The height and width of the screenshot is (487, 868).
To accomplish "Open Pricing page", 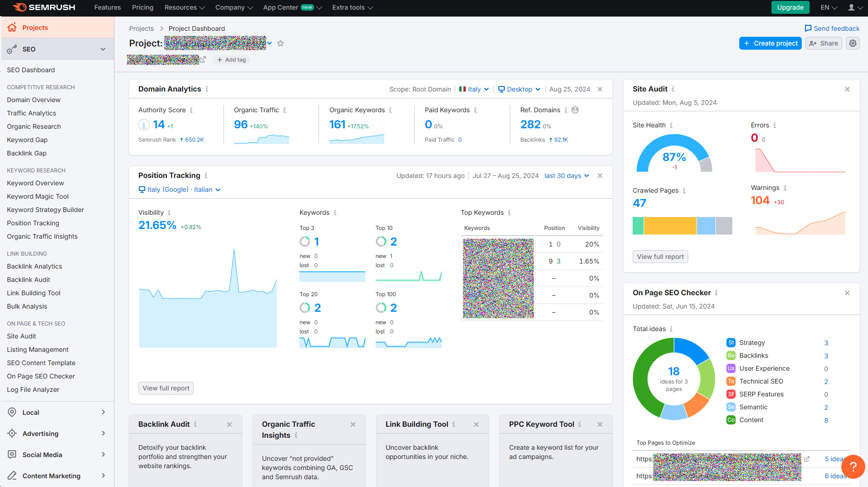I will coord(143,7).
